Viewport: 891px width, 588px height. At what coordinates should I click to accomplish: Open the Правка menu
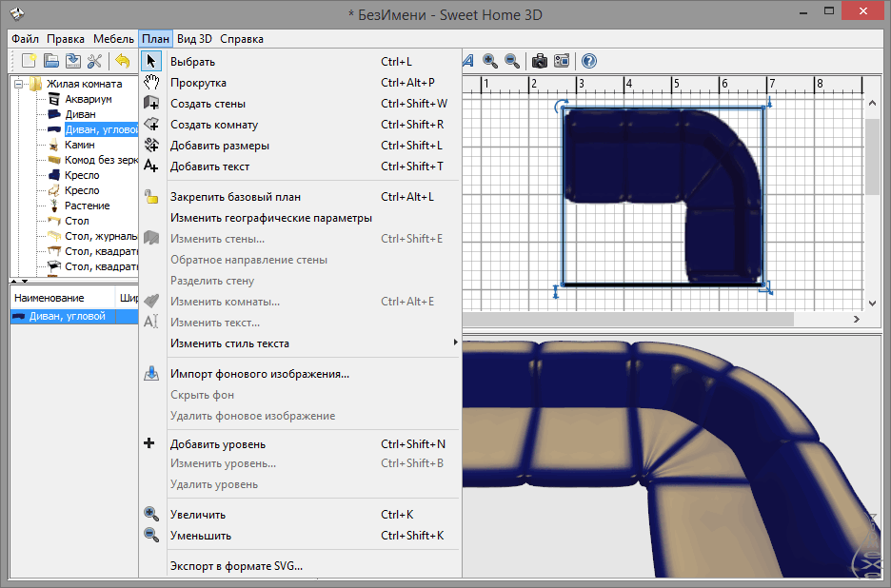[x=66, y=39]
